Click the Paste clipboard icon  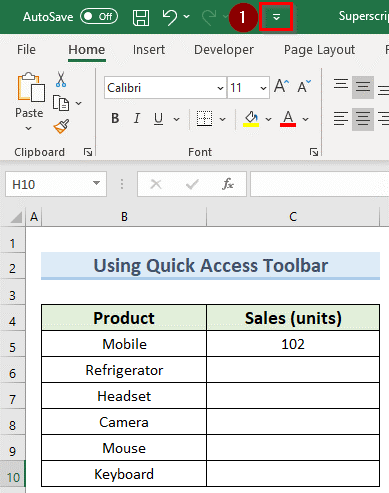click(31, 87)
